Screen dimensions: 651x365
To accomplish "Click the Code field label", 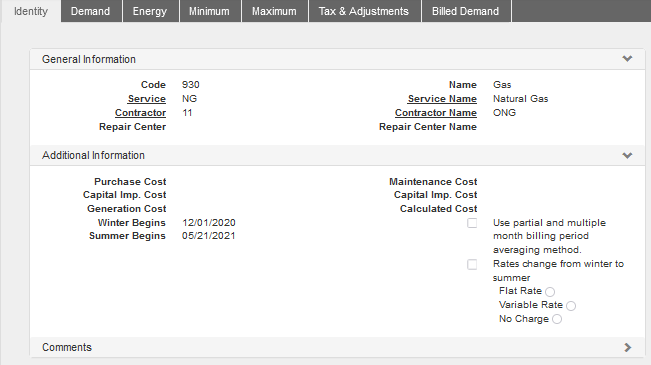I will [x=153, y=85].
